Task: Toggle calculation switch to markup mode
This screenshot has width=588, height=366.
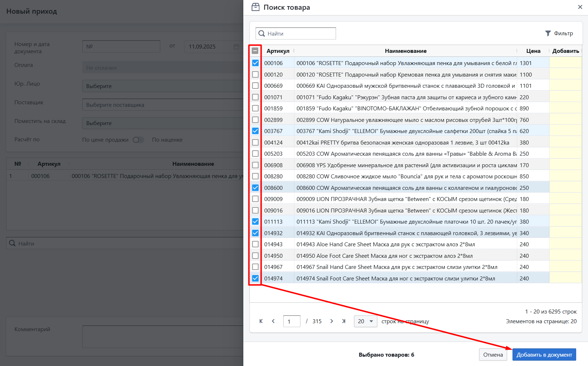Action: click(138, 140)
